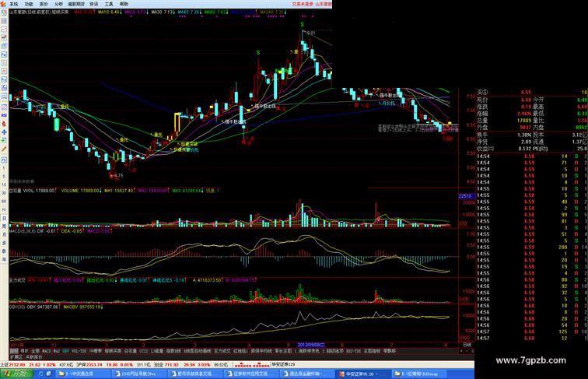Select the OBV indicator tab
Image resolution: width=588 pixels, height=379 pixels.
click(x=65, y=351)
